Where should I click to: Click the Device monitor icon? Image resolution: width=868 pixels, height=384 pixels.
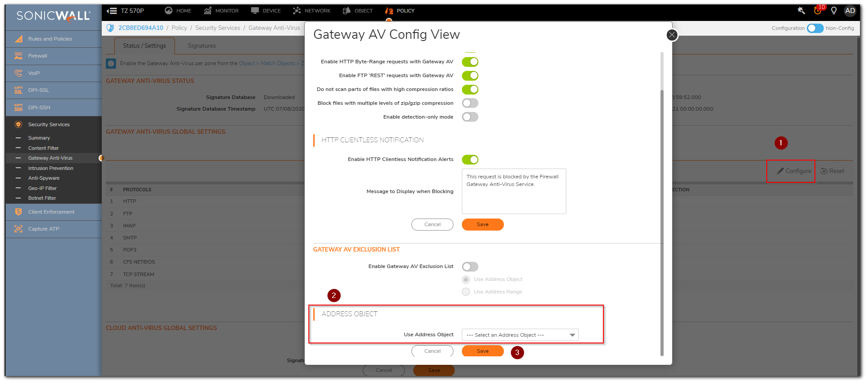point(255,11)
